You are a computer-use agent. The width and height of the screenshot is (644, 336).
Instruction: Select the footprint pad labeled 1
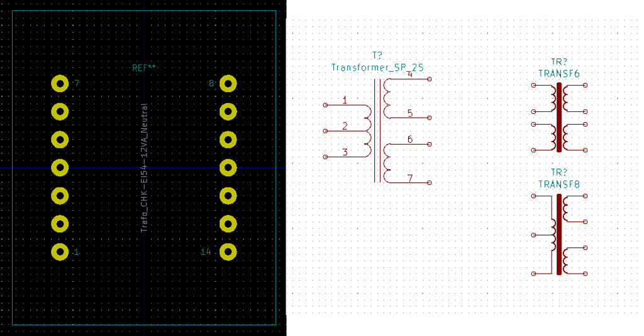click(x=60, y=252)
